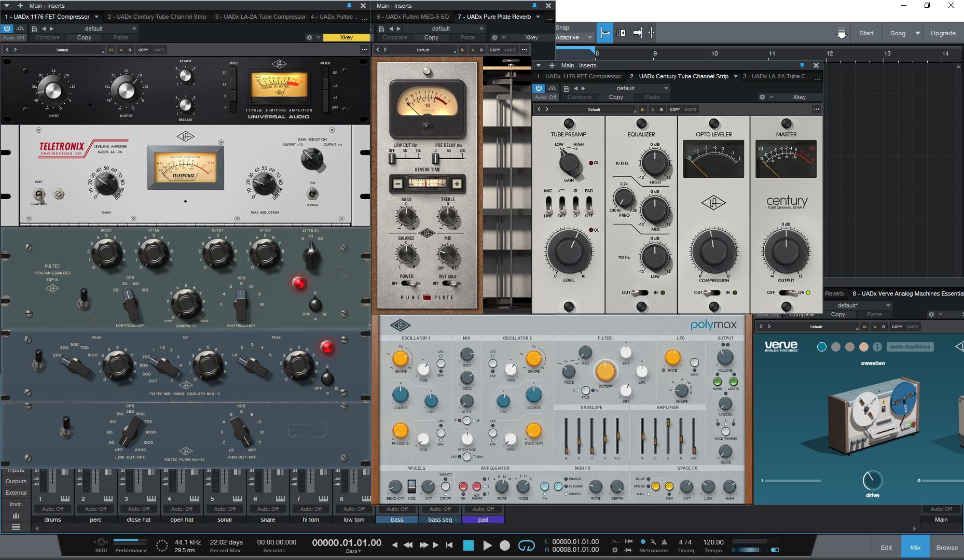Expand dropdown arrow next to Song button
Image resolution: width=964 pixels, height=560 pixels.
pos(917,33)
